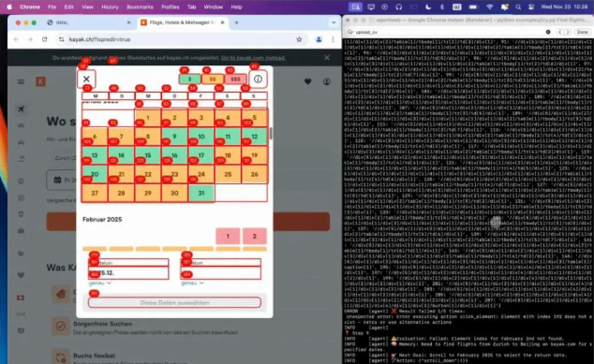Viewport: 594px width, 364px height.
Task: Click the empty return date field
Action: coord(221,273)
